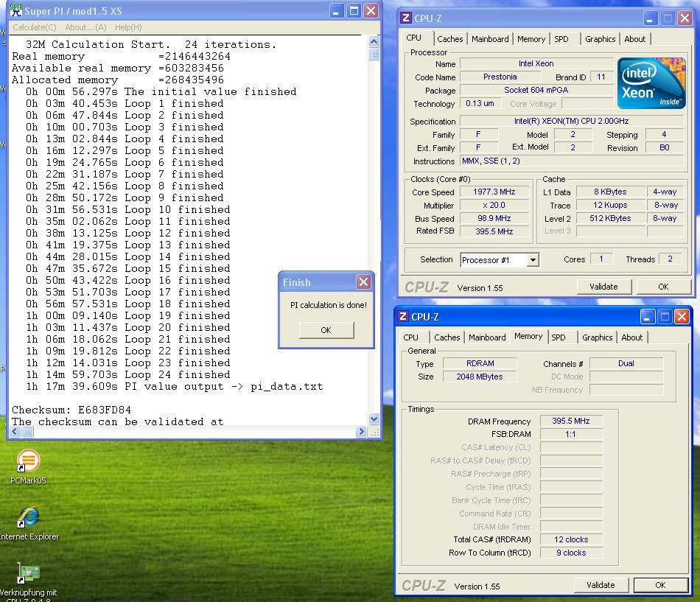This screenshot has width=700, height=602.
Task: Click the 'Socket 604 mPGA' package value
Action: pyautogui.click(x=536, y=90)
